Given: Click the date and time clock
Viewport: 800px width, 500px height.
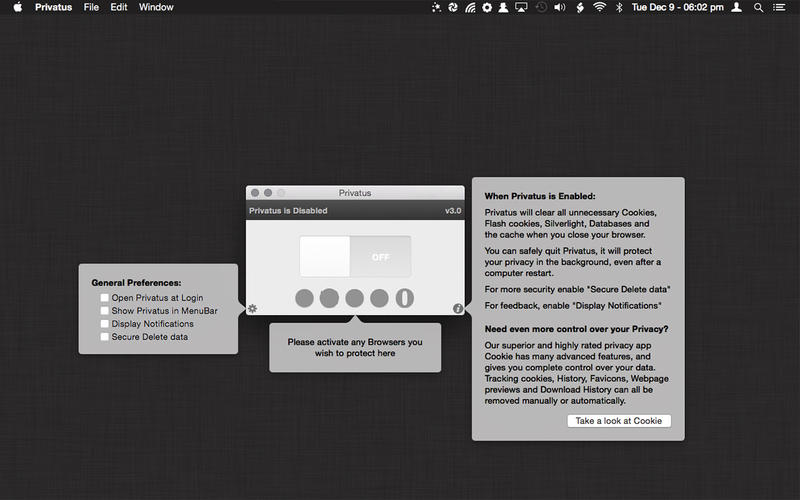Looking at the screenshot, I should point(675,7).
